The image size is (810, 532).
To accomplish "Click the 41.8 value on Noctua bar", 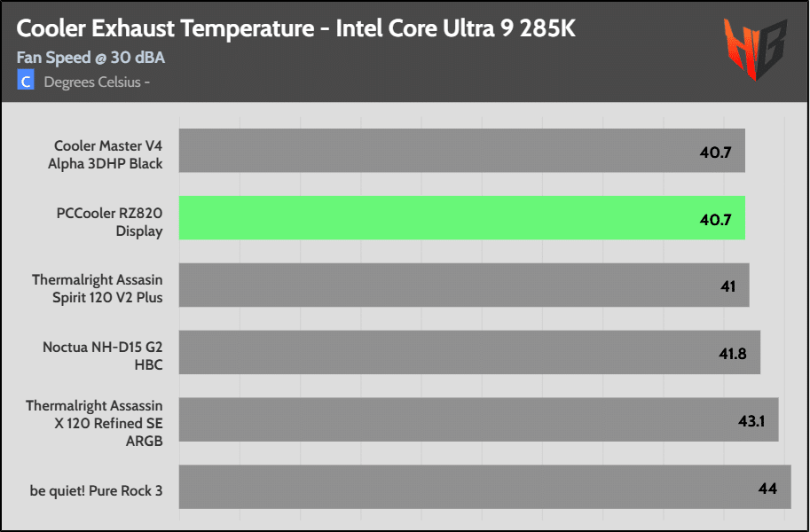I will [733, 354].
